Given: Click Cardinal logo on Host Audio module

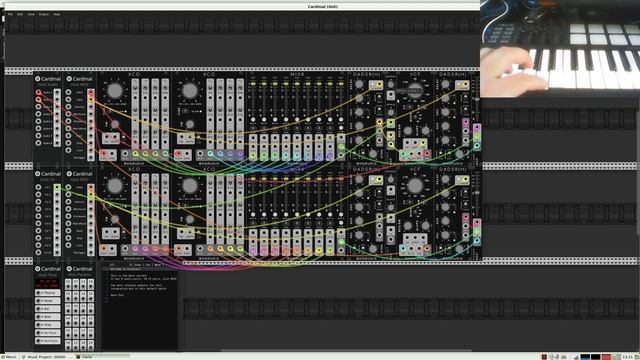Looking at the screenshot, I should click(x=38, y=79).
